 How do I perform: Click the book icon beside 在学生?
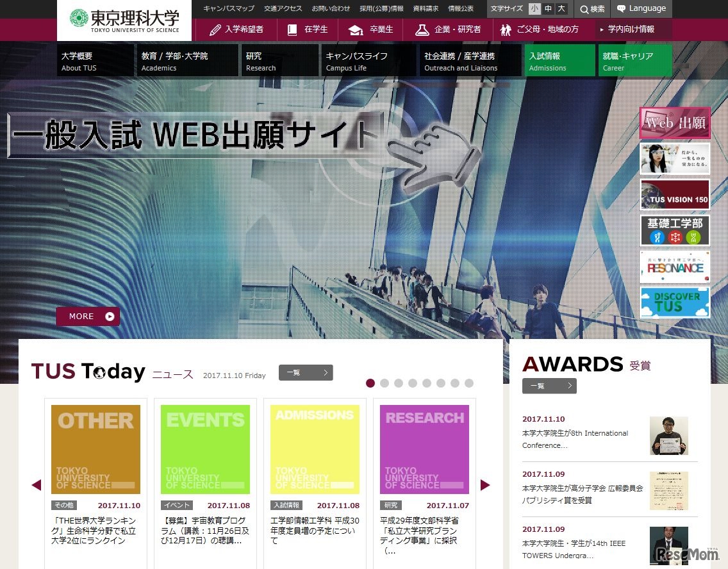(x=292, y=30)
